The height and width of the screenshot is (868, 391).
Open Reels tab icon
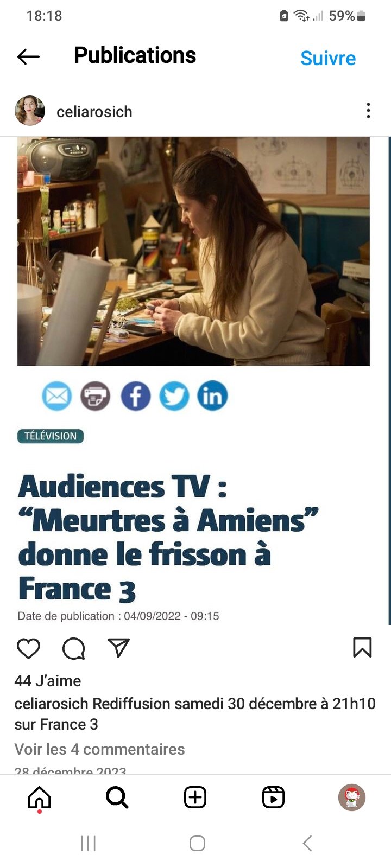point(273,797)
